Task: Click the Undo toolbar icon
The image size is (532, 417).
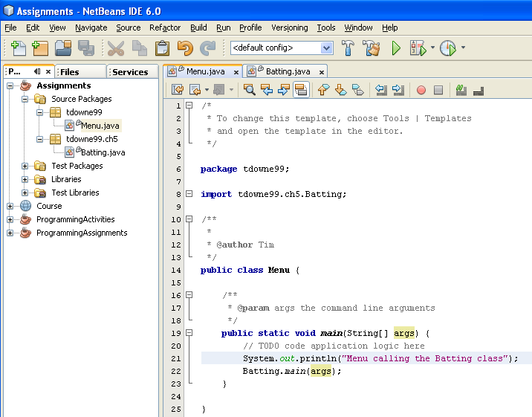Action: [x=184, y=48]
